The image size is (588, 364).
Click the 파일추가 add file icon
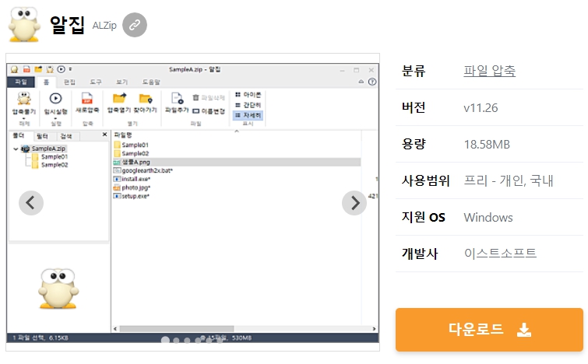point(177,99)
